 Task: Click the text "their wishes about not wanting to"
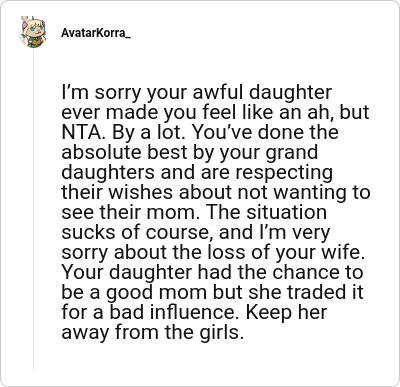coord(216,193)
